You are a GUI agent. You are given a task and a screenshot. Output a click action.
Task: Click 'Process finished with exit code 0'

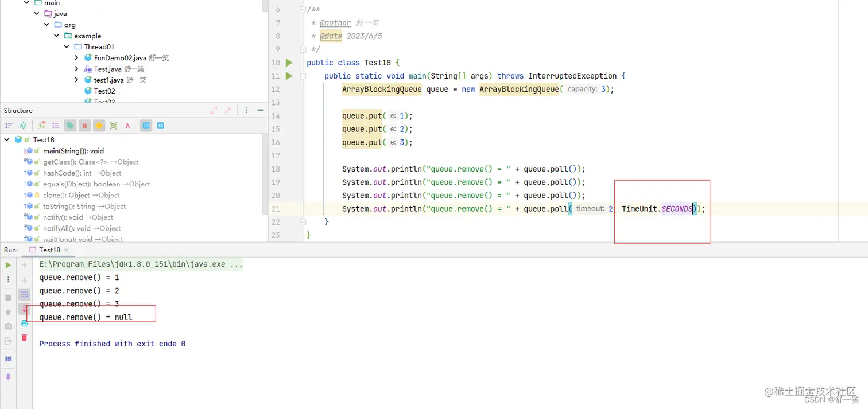point(113,344)
